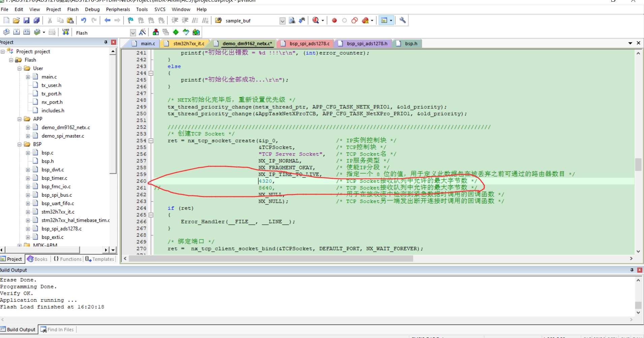Kill all breakpoints
644x338 pixels.
(x=365, y=21)
